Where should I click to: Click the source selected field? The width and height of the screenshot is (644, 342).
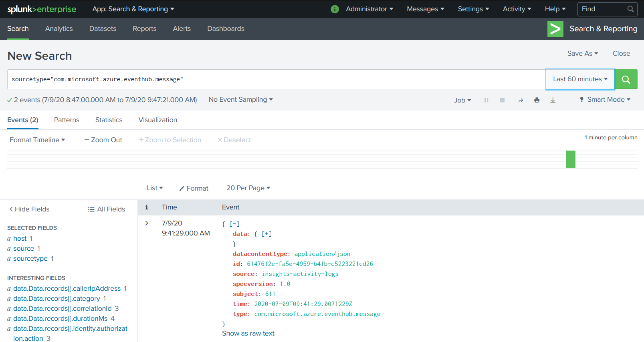point(24,248)
